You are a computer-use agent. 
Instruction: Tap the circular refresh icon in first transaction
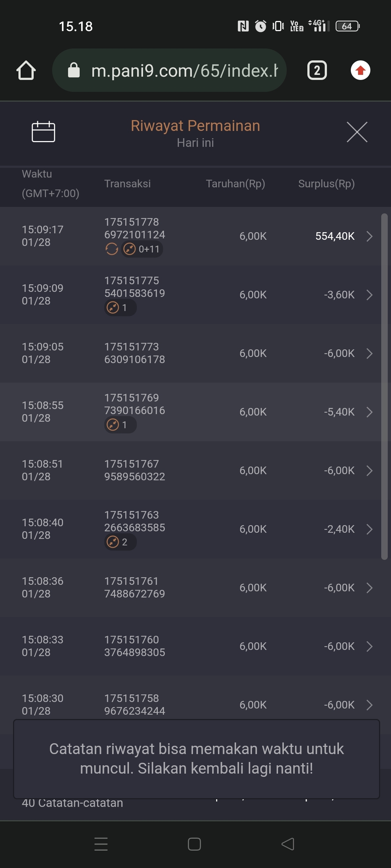coord(112,249)
